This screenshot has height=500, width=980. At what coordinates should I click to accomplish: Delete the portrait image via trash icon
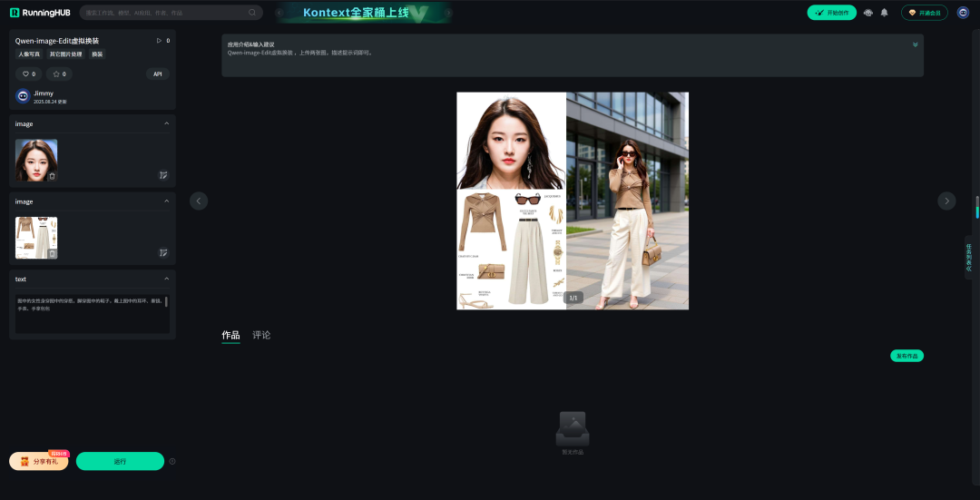tap(52, 176)
